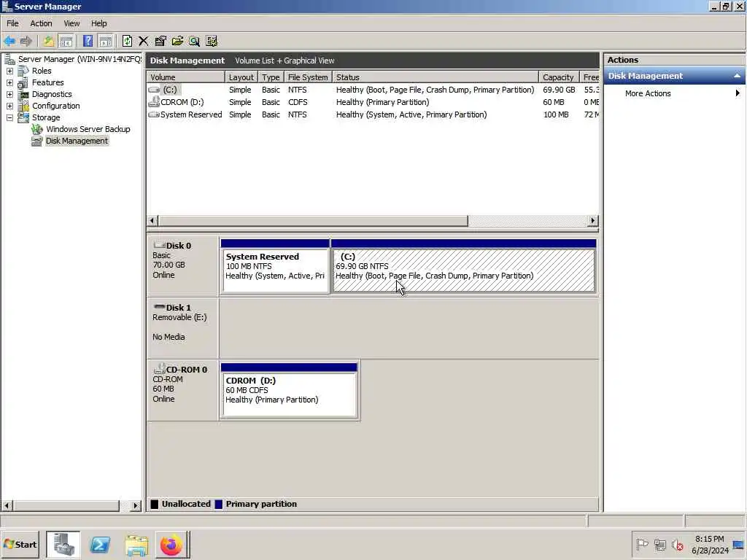
Task: Click C: volume capacity 69.90 GB
Action: [x=559, y=90]
